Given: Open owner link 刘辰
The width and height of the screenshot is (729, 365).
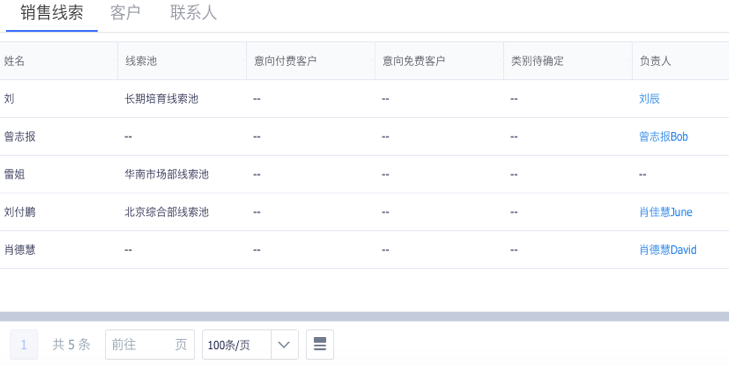Looking at the screenshot, I should point(649,99).
